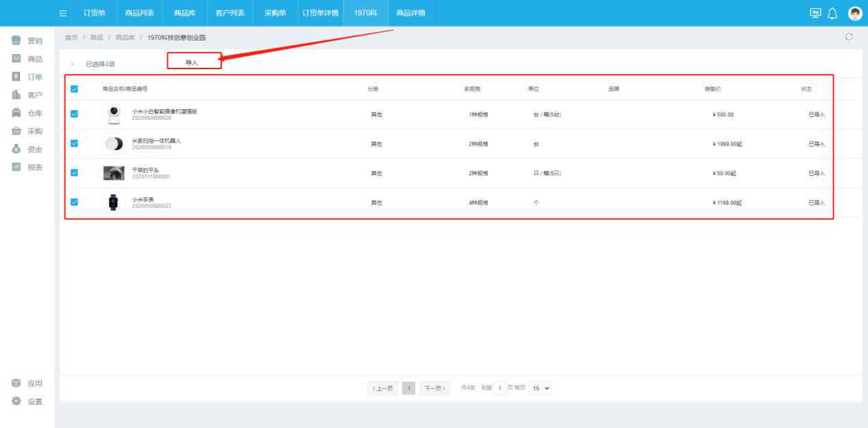Click the page number jump input field
This screenshot has width=868, height=428.
(x=500, y=388)
